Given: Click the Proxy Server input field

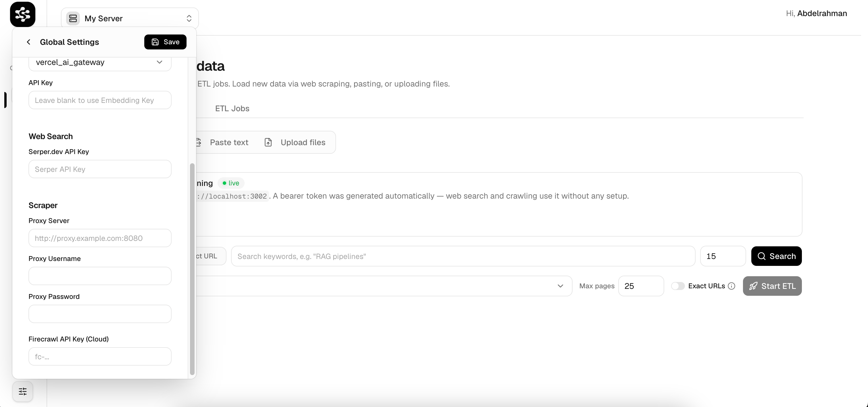Looking at the screenshot, I should coord(100,238).
